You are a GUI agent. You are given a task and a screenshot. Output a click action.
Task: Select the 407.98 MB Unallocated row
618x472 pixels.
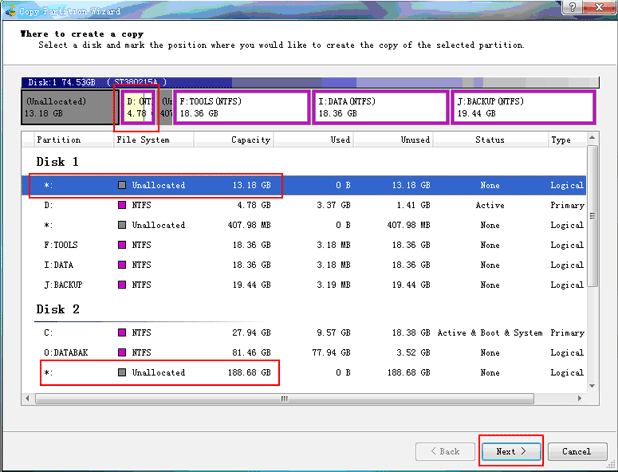click(304, 225)
